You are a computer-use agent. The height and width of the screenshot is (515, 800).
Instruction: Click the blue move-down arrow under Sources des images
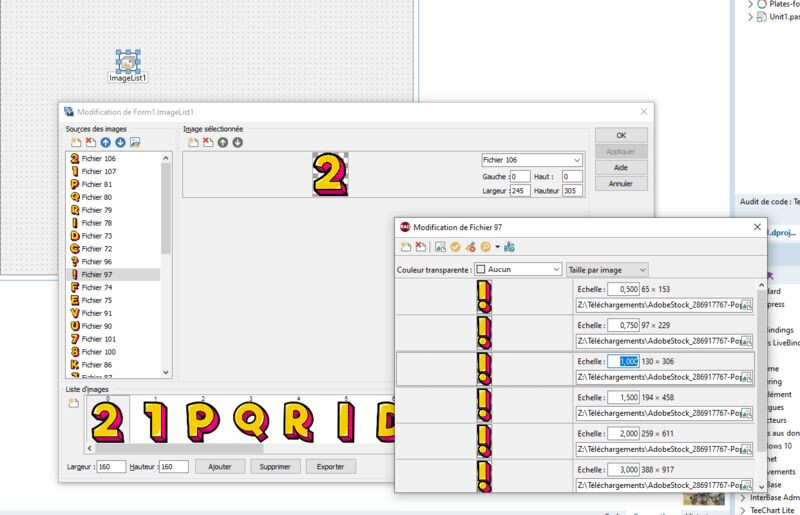pos(120,142)
